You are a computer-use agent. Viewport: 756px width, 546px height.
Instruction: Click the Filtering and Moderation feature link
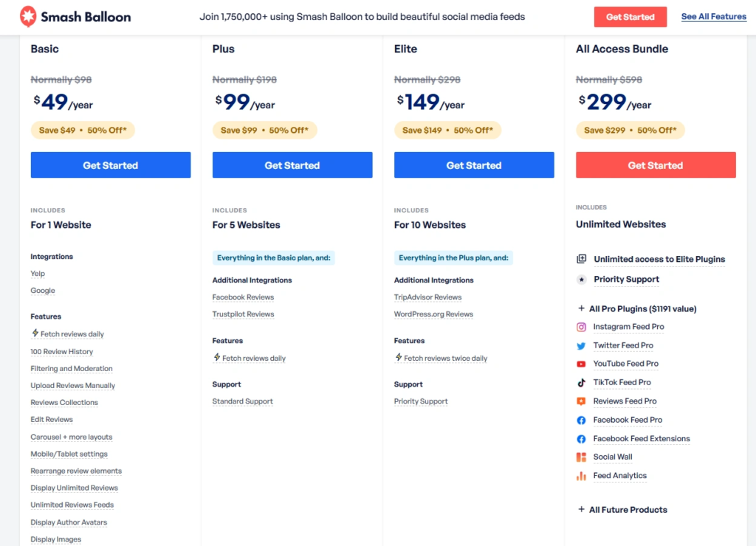[x=71, y=368]
